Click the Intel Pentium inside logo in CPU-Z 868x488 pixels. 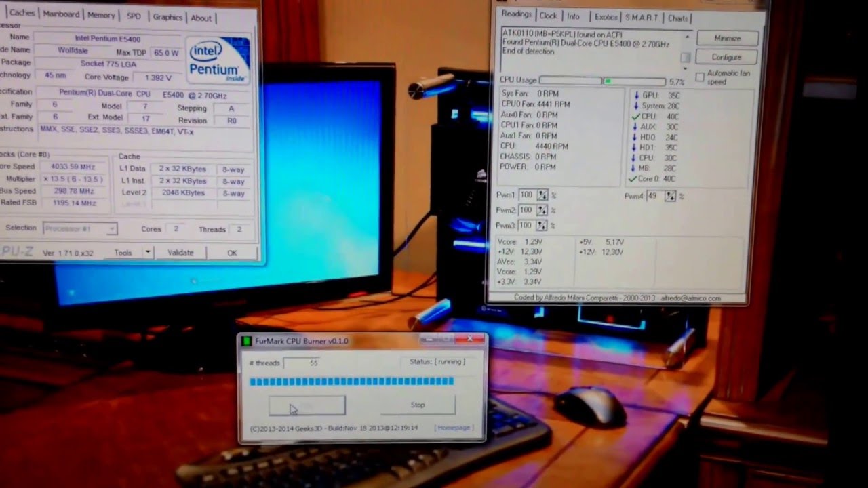pyautogui.click(x=218, y=60)
